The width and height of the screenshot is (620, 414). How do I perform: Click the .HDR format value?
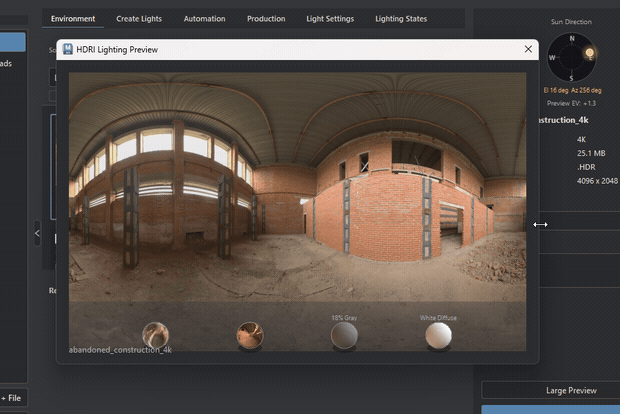[x=586, y=167]
